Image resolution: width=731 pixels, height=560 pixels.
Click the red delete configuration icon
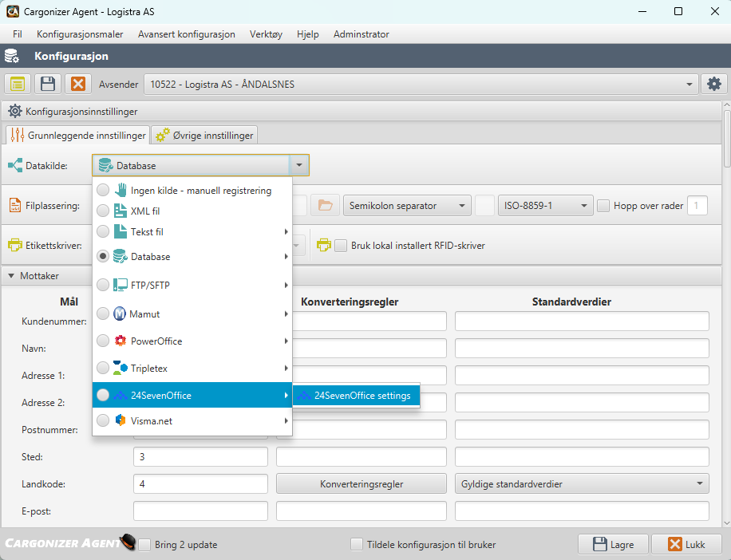pos(77,84)
